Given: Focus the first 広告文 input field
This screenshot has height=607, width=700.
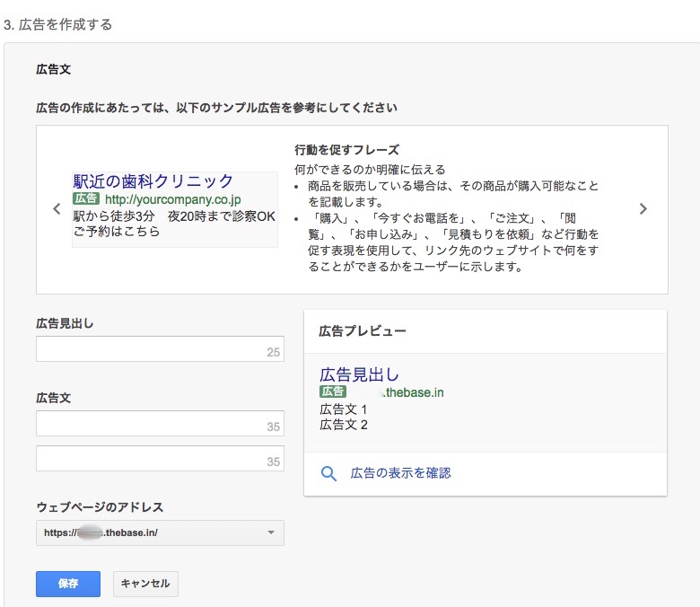Looking at the screenshot, I should pyautogui.click(x=160, y=424).
